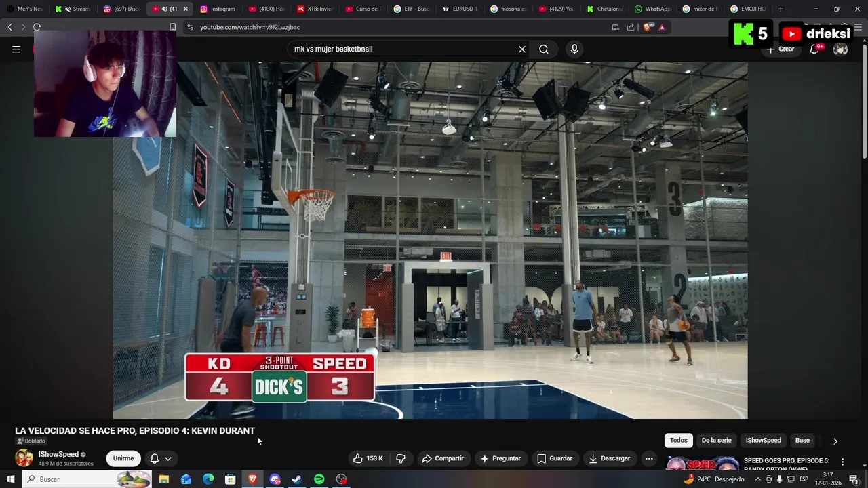Viewport: 868px width, 488px height.
Task: Start voice search with the microphone icon
Action: [x=574, y=49]
